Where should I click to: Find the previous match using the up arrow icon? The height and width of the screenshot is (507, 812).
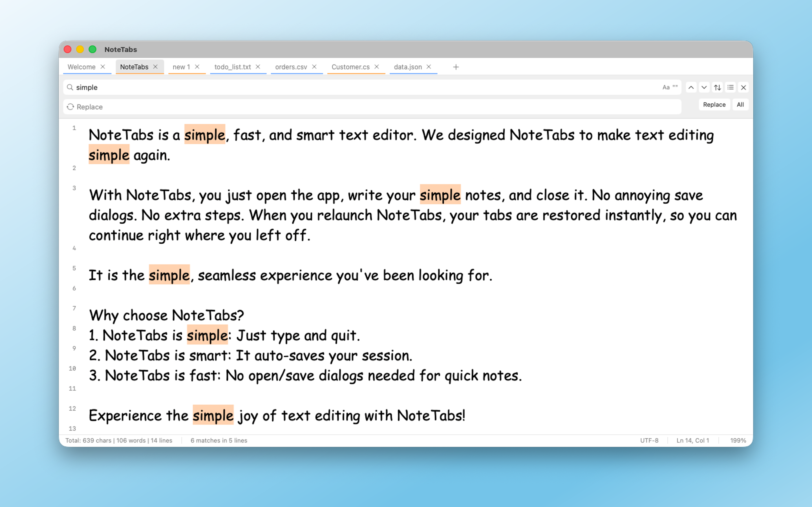click(691, 87)
